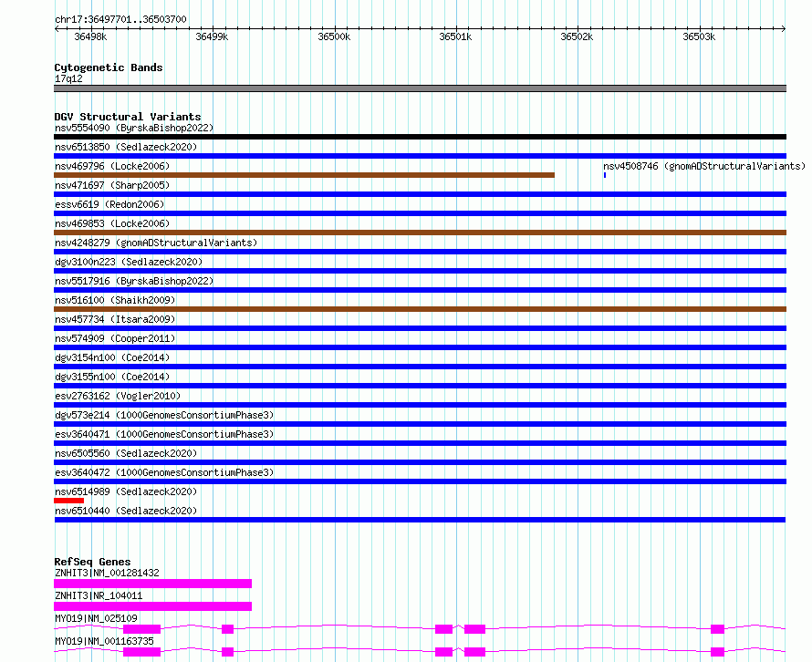Viewport: 812px width, 662px height.
Task: Open variant nsv469796 (Locke2006)
Action: coord(112,166)
